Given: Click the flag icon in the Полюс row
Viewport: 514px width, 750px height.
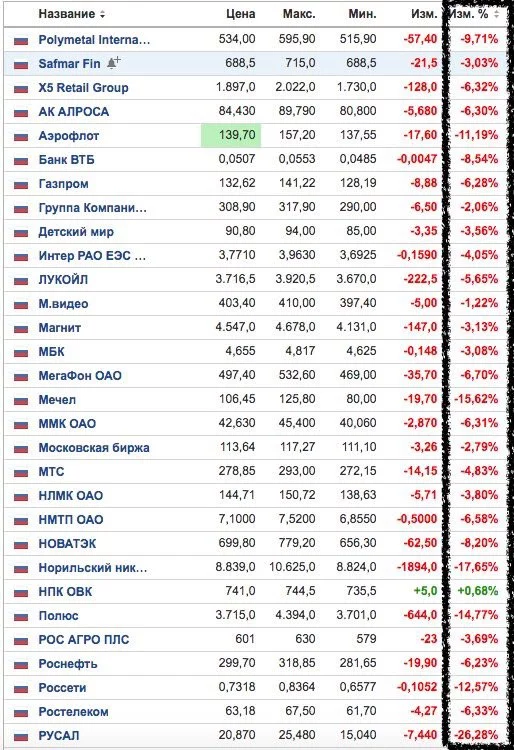Looking at the screenshot, I should tap(21, 617).
